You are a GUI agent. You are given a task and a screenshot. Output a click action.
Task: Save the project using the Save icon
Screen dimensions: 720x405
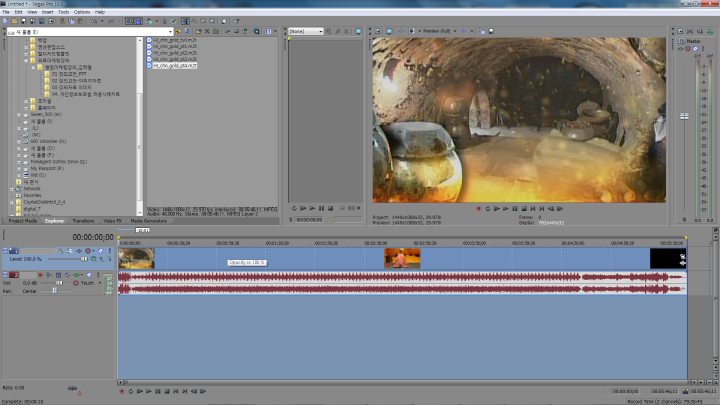click(23, 21)
